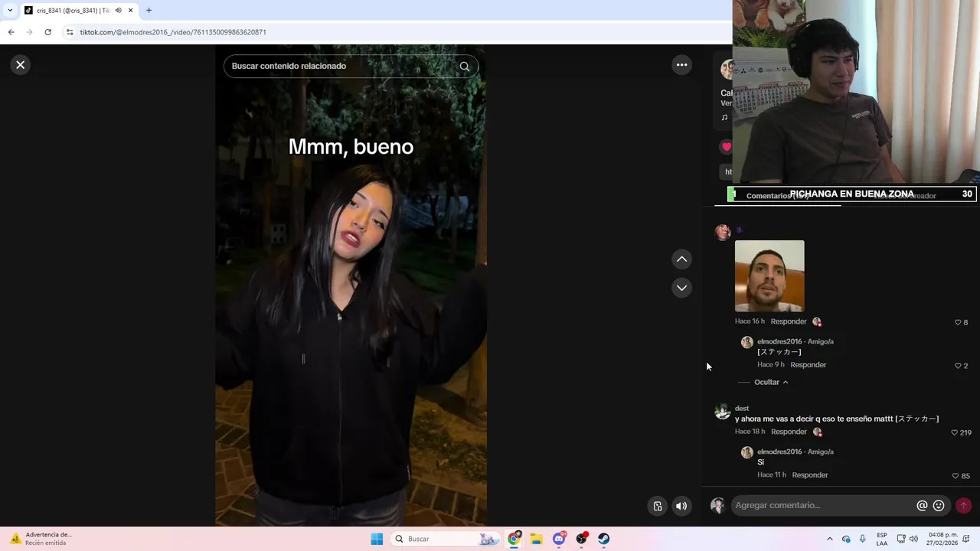The width and height of the screenshot is (980, 551).
Task: Go to previous video with up arrow
Action: [681, 259]
